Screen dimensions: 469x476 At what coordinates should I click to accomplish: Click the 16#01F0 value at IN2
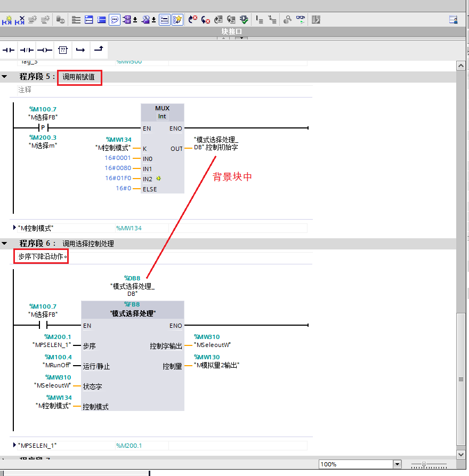pos(118,178)
